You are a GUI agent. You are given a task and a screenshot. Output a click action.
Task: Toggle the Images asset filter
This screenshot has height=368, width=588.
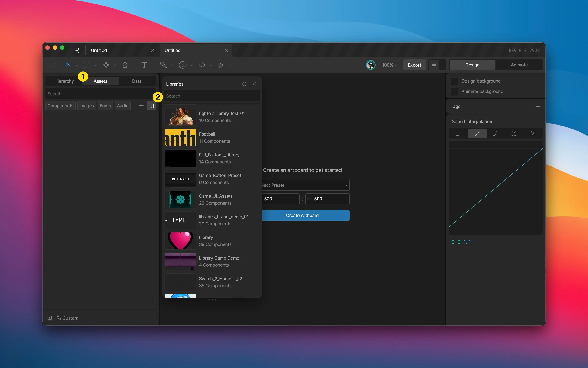86,106
